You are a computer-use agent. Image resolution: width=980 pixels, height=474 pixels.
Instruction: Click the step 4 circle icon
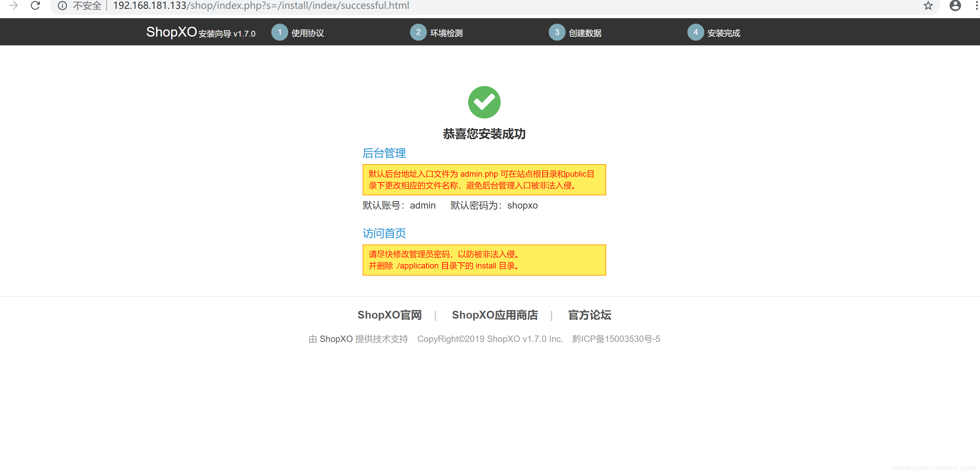(x=696, y=33)
